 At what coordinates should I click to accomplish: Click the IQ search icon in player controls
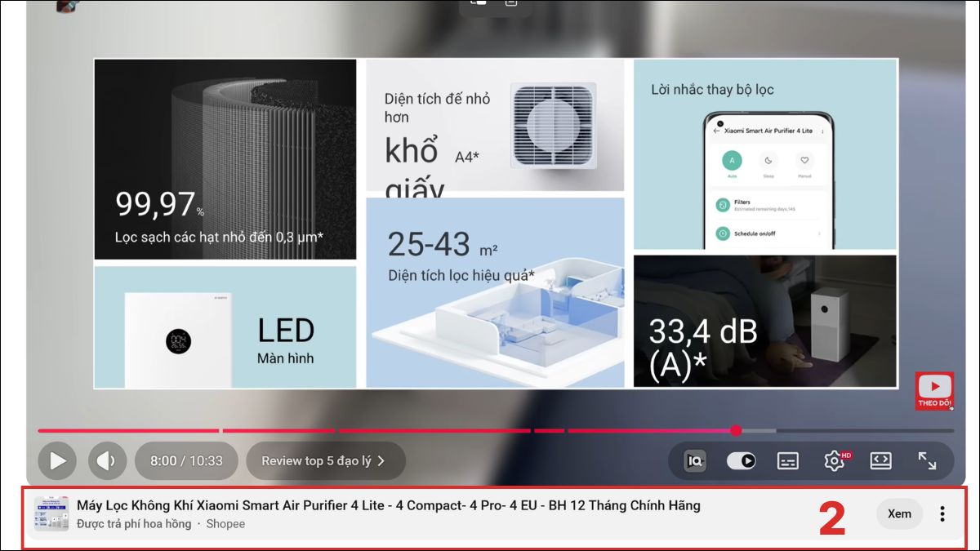pyautogui.click(x=694, y=461)
